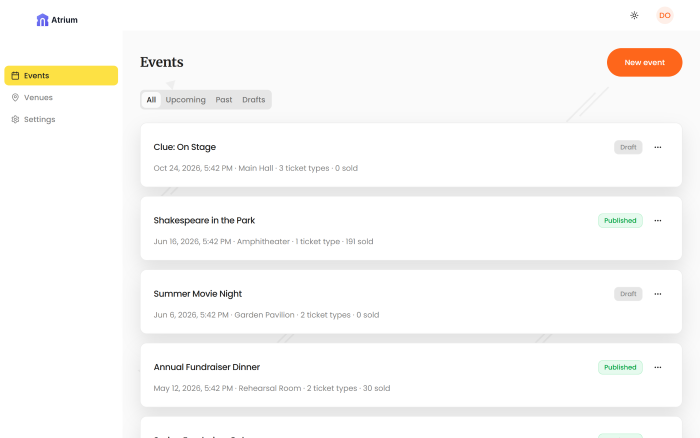The width and height of the screenshot is (700, 438).
Task: Show Past events tab
Action: click(x=224, y=100)
